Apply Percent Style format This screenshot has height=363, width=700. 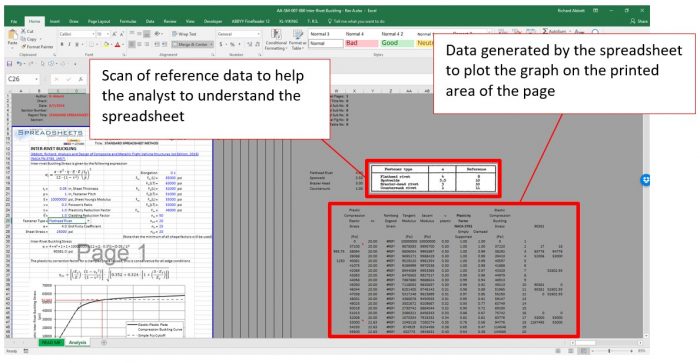(x=232, y=45)
